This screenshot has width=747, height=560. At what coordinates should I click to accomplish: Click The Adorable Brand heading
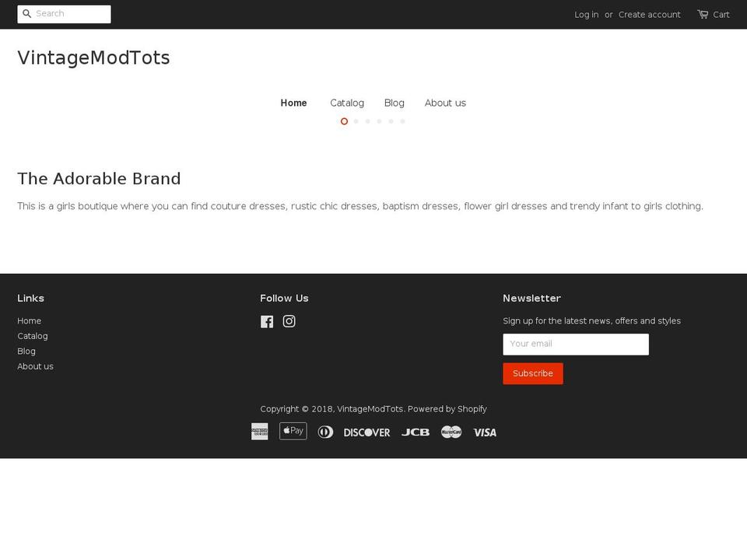coord(99,179)
